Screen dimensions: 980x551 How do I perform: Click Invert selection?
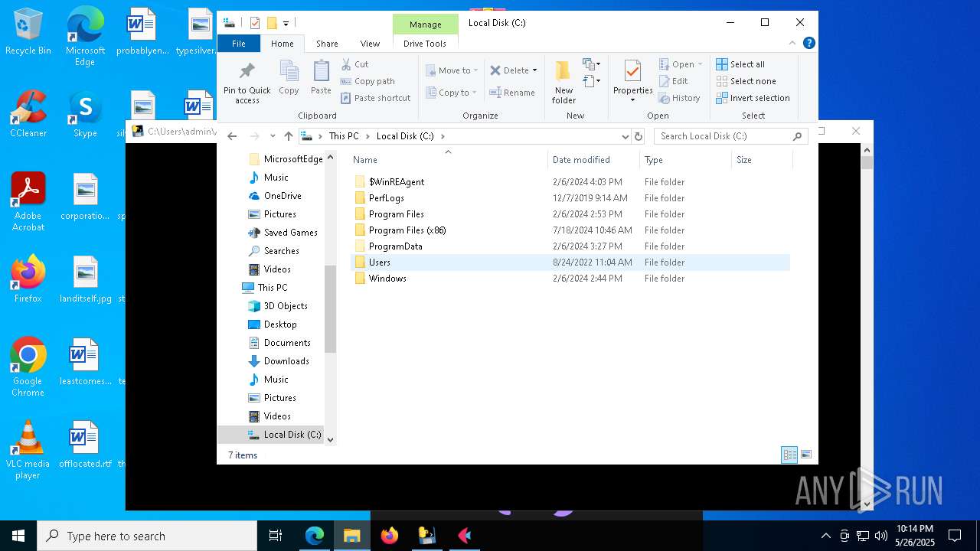click(753, 98)
